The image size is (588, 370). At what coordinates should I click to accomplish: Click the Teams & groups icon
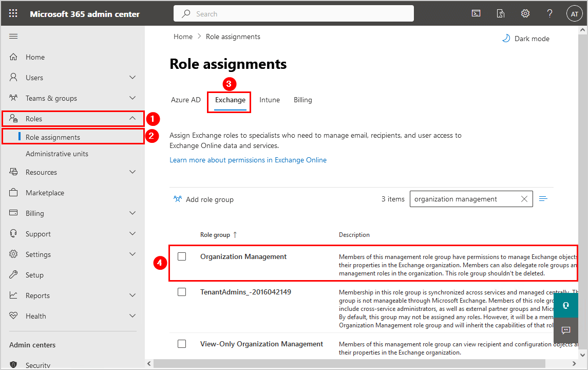pyautogui.click(x=13, y=98)
